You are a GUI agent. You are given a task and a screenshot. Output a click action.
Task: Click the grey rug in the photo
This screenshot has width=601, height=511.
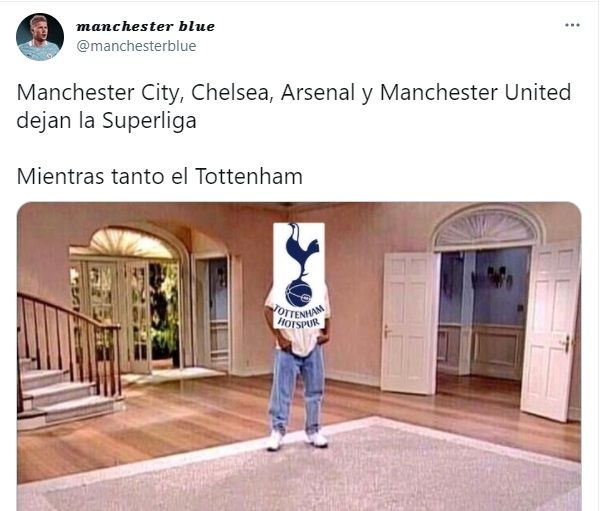[307, 470]
